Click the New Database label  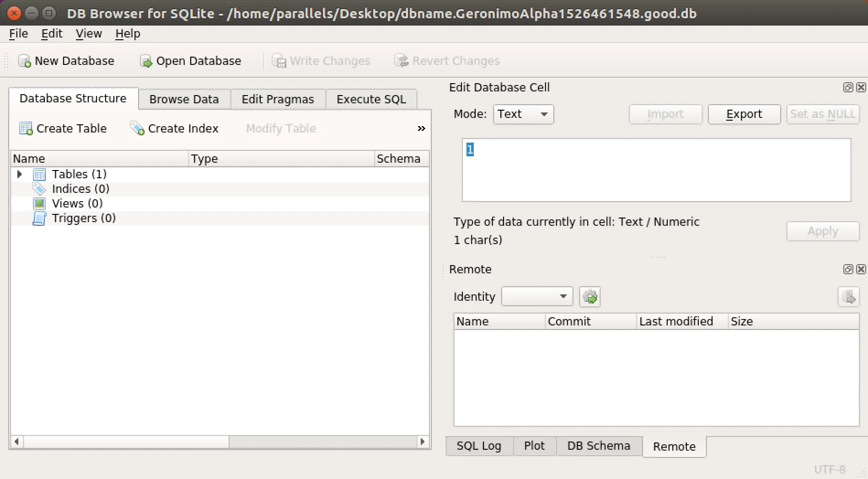(x=75, y=61)
